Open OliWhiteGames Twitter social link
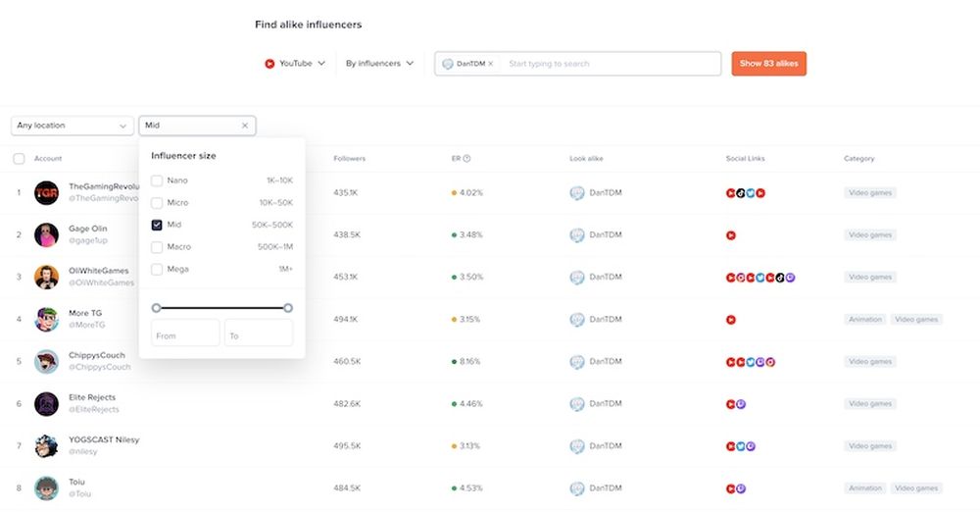The width and height of the screenshot is (980, 512). (760, 278)
